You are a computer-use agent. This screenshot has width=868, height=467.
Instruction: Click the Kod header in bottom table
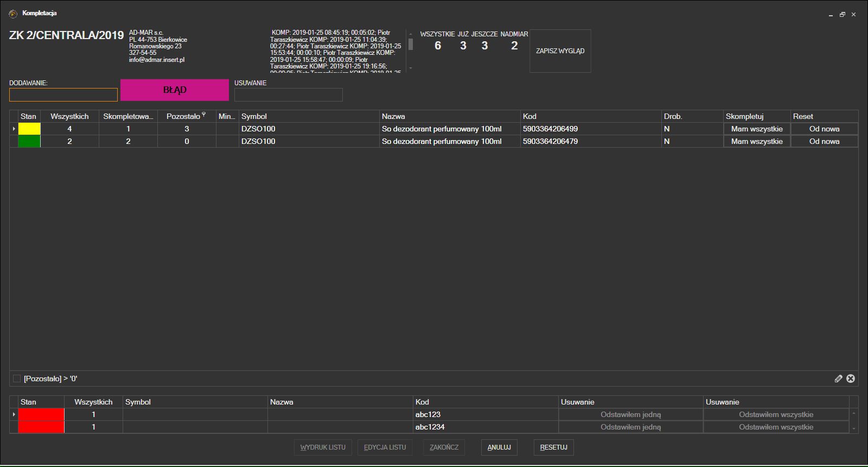click(x=486, y=402)
